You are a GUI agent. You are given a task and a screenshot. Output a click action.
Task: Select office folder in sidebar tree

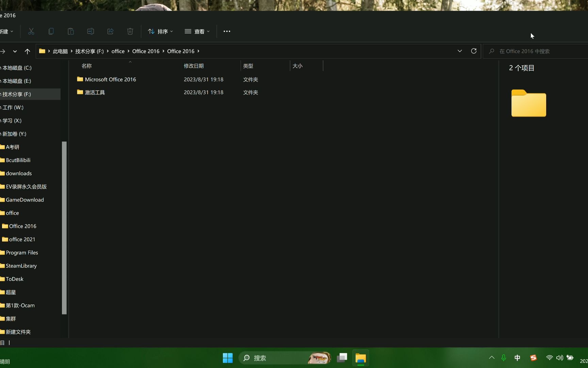(12, 213)
